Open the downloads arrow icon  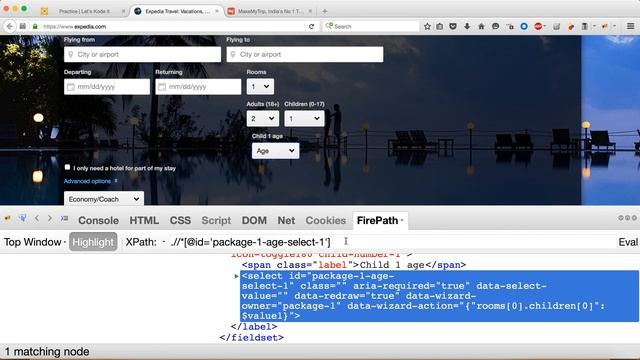click(467, 26)
